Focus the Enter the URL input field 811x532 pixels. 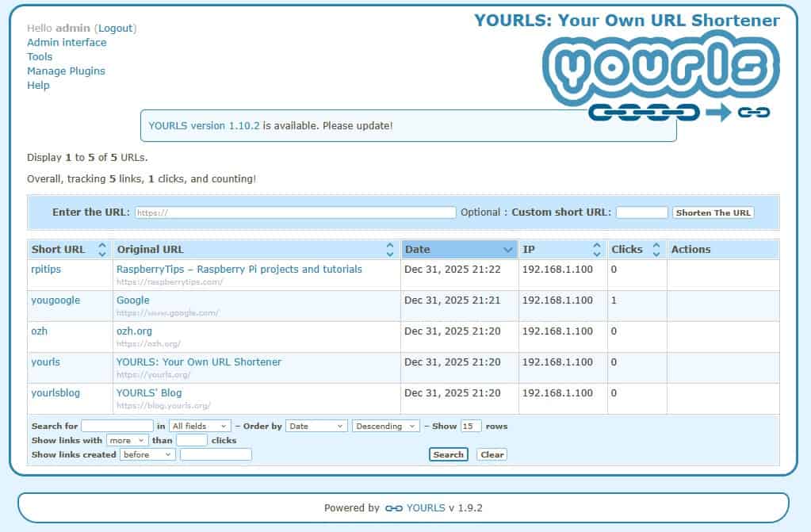295,213
